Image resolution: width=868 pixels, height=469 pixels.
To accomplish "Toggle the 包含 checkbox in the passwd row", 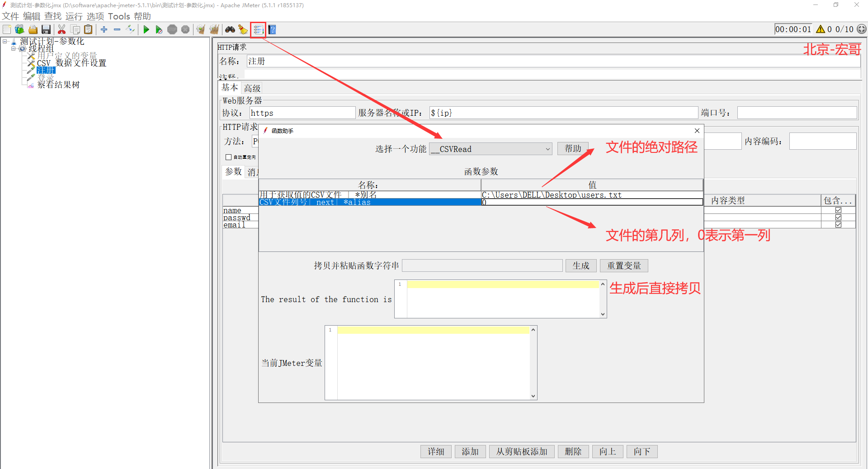I will point(839,218).
